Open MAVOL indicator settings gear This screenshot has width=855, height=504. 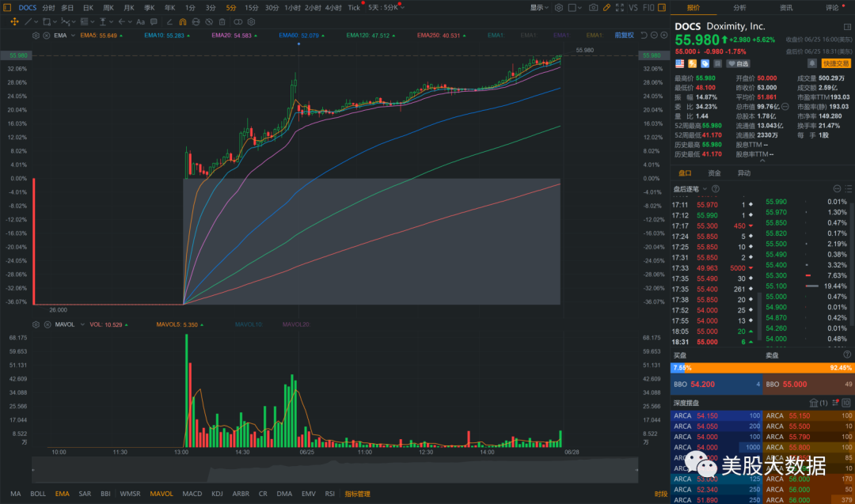(x=36, y=324)
